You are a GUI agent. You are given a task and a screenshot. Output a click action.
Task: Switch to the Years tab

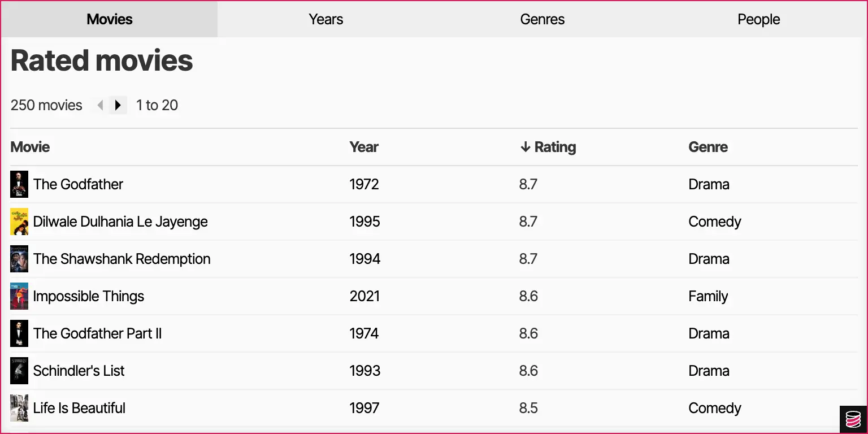(x=325, y=19)
